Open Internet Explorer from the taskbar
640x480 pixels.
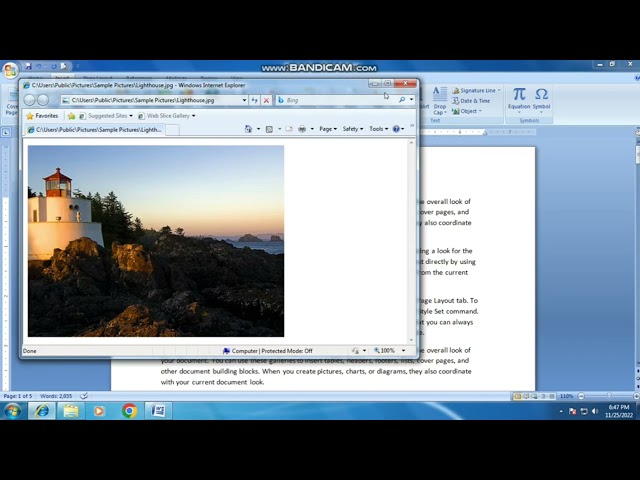pos(42,411)
